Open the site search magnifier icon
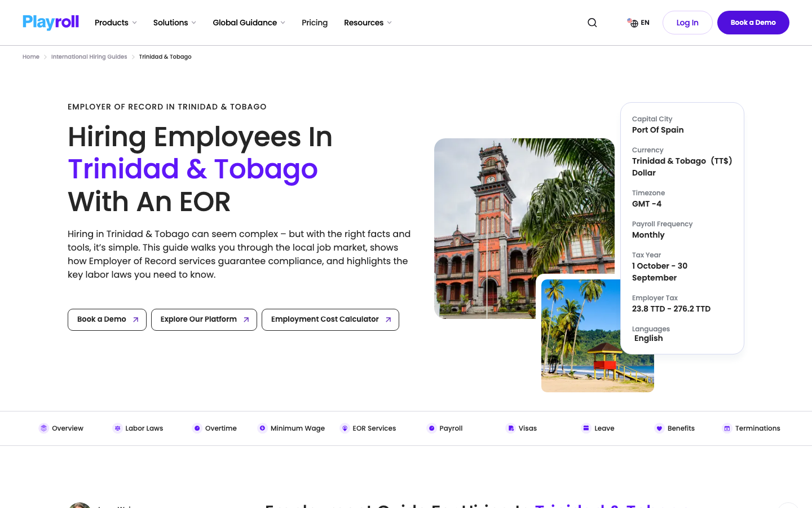This screenshot has height=508, width=812. pyautogui.click(x=592, y=23)
